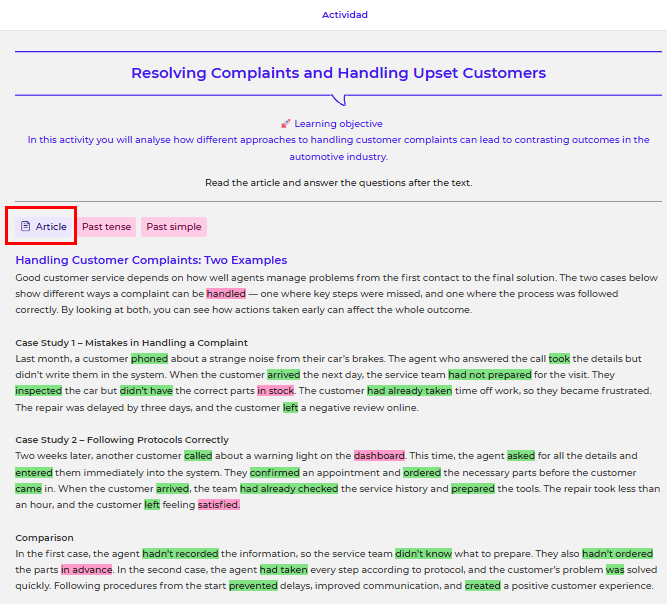Click the green highlighted verb 'confirmed'
The height and width of the screenshot is (604, 667).
275,472
